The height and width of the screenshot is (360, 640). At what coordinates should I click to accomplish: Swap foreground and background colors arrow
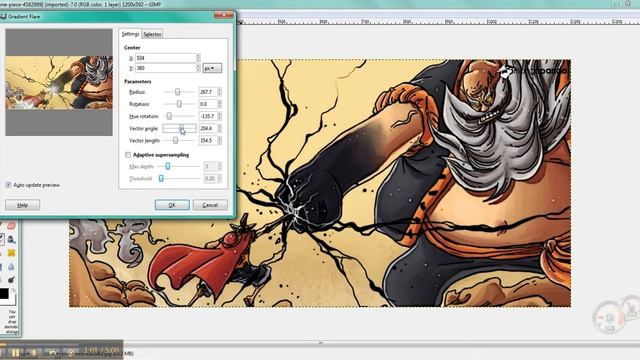[14, 291]
